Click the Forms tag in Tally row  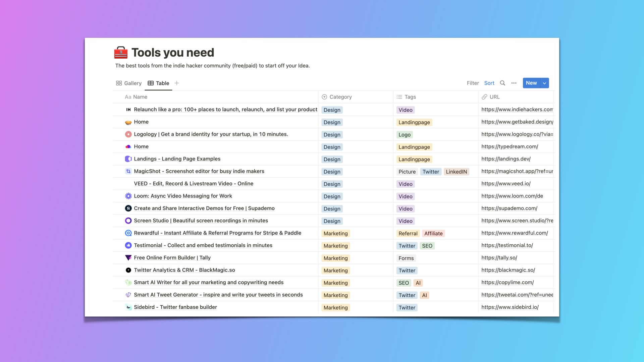(406, 258)
